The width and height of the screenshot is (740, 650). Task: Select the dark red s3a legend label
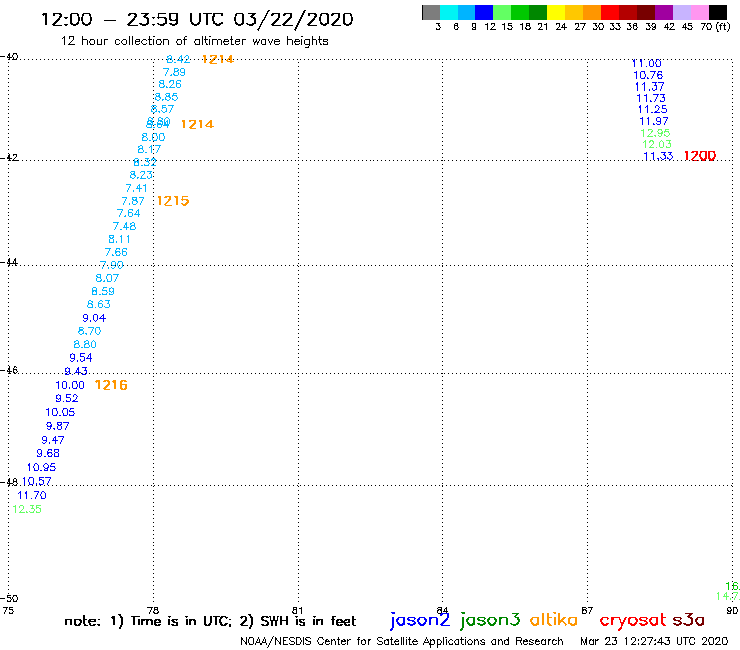pos(688,620)
